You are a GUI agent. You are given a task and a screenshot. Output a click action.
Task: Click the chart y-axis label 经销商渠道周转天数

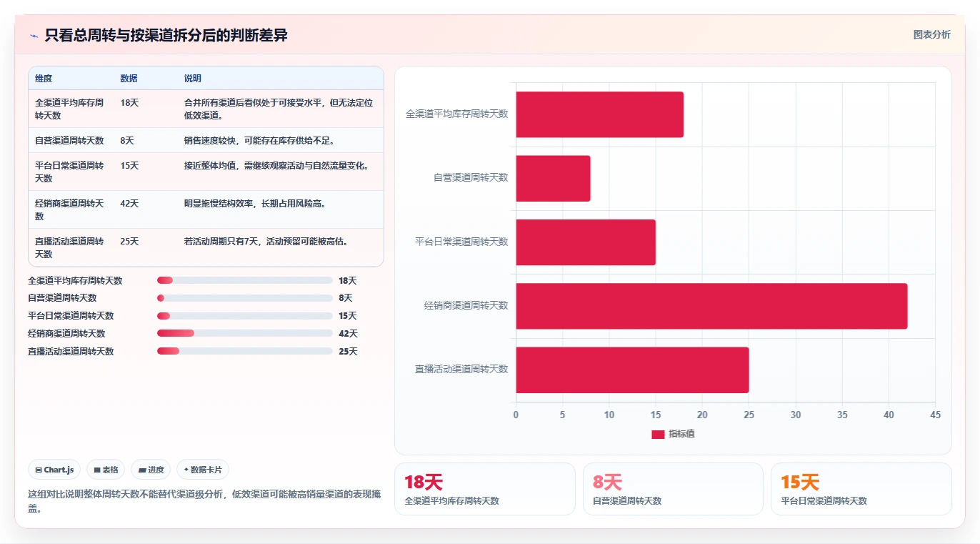466,306
